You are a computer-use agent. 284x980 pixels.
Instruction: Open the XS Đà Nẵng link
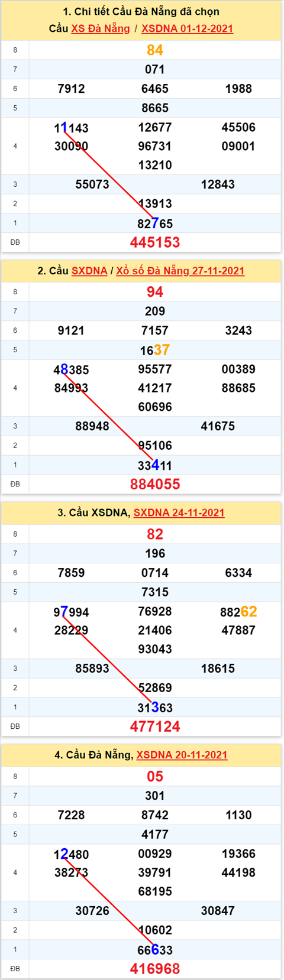(x=101, y=28)
